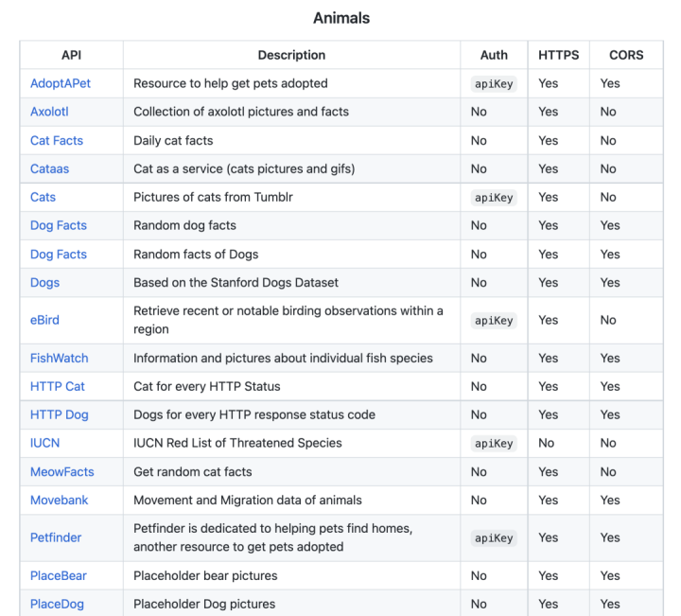Click the Description column header
681x616 pixels.
(291, 55)
